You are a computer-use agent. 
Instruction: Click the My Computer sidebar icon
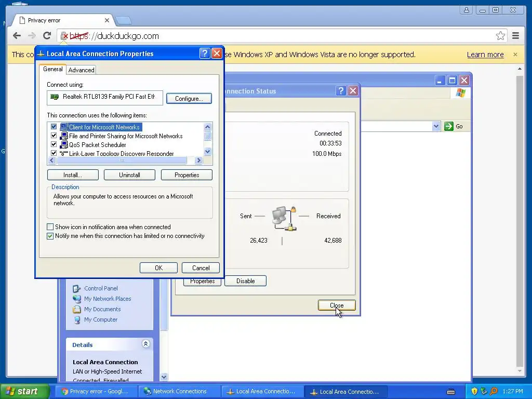pos(77,320)
